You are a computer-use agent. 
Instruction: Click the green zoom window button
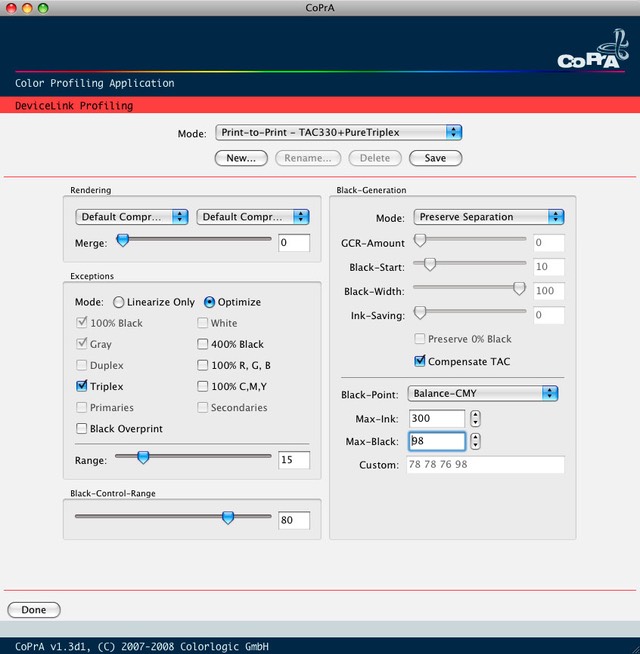coord(43,8)
